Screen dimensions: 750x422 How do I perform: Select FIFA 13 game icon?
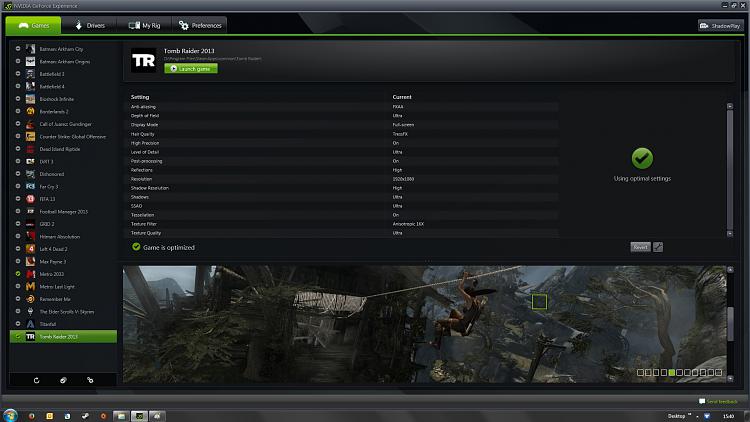click(x=30, y=199)
